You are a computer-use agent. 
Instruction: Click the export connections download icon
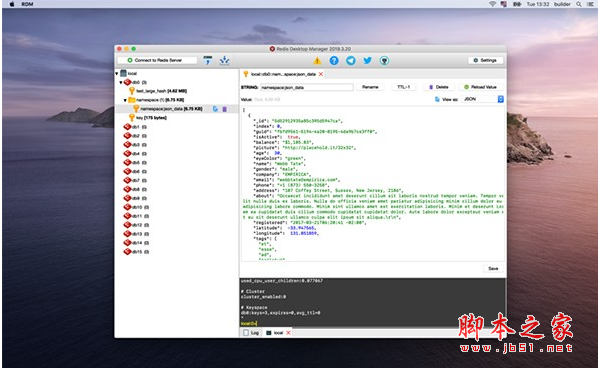pos(225,60)
